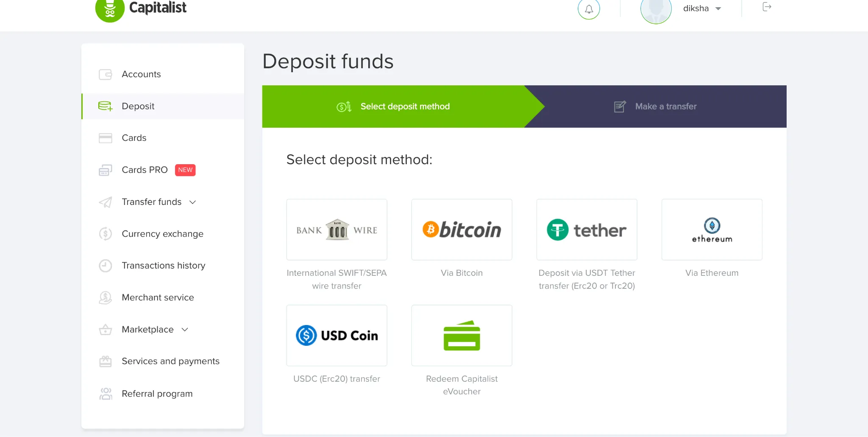The width and height of the screenshot is (868, 437).
Task: Open Accounts in the sidebar
Action: [x=141, y=74]
